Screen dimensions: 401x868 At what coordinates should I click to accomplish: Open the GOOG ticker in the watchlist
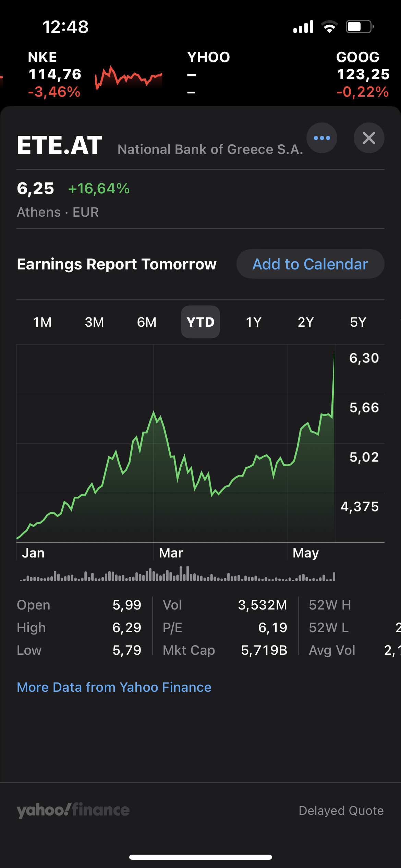point(363,74)
